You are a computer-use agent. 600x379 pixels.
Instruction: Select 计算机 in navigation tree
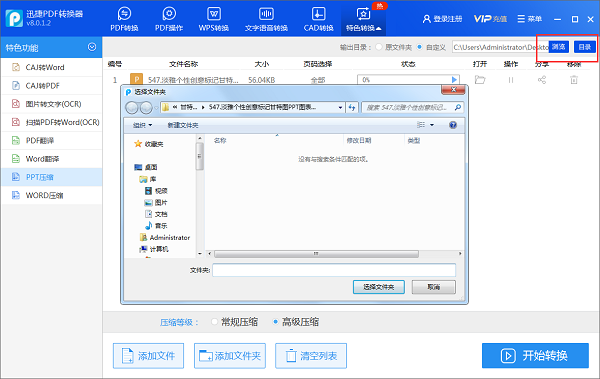(x=154, y=249)
